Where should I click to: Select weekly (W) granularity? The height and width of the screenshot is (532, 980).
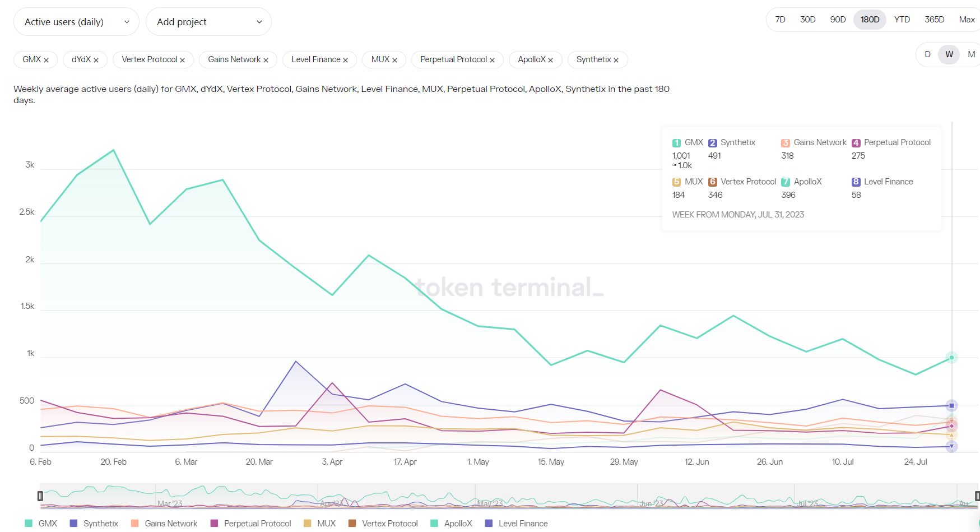(x=949, y=54)
